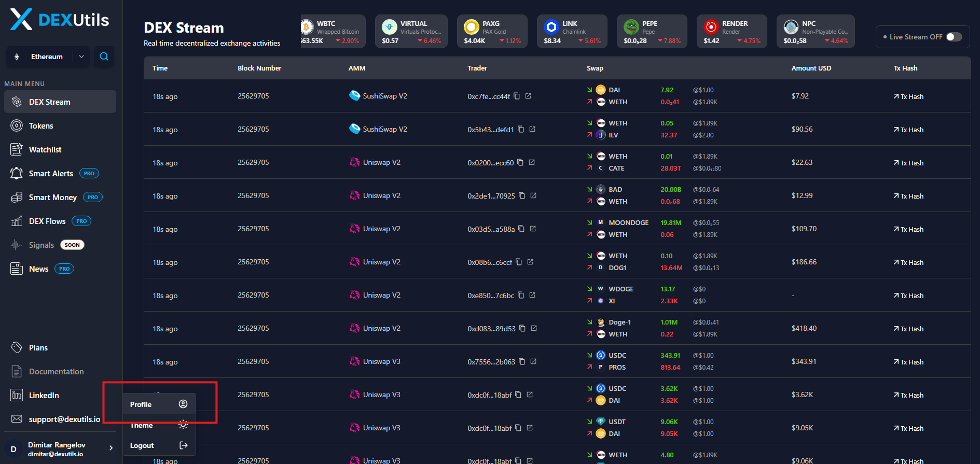Viewport: 980px width, 464px height.
Task: Open DEX Flows menu item
Action: (x=60, y=221)
